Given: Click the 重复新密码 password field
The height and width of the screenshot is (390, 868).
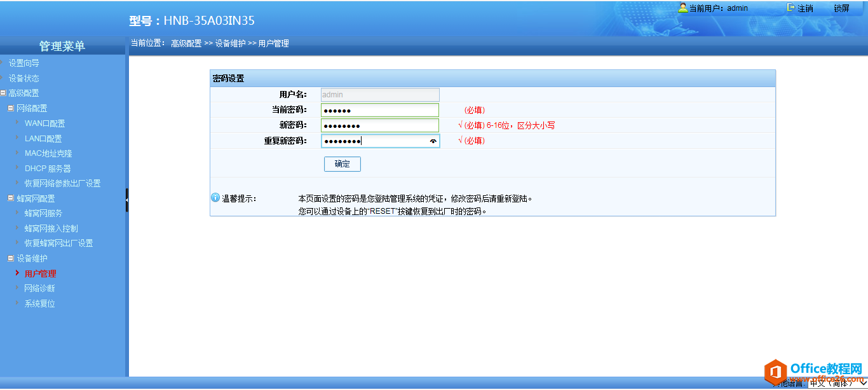Looking at the screenshot, I should point(380,141).
